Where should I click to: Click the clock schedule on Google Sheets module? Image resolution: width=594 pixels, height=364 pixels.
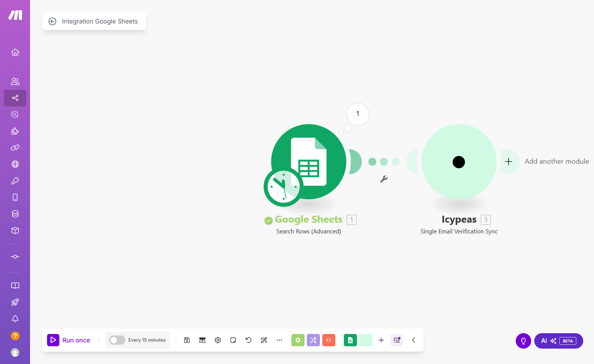point(283,187)
